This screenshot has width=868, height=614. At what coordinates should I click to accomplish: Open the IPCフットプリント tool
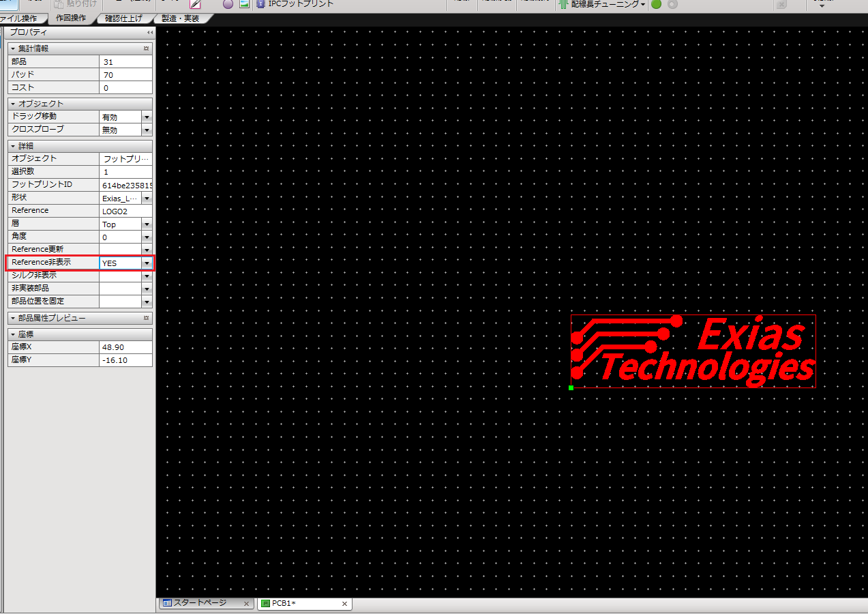click(x=295, y=4)
